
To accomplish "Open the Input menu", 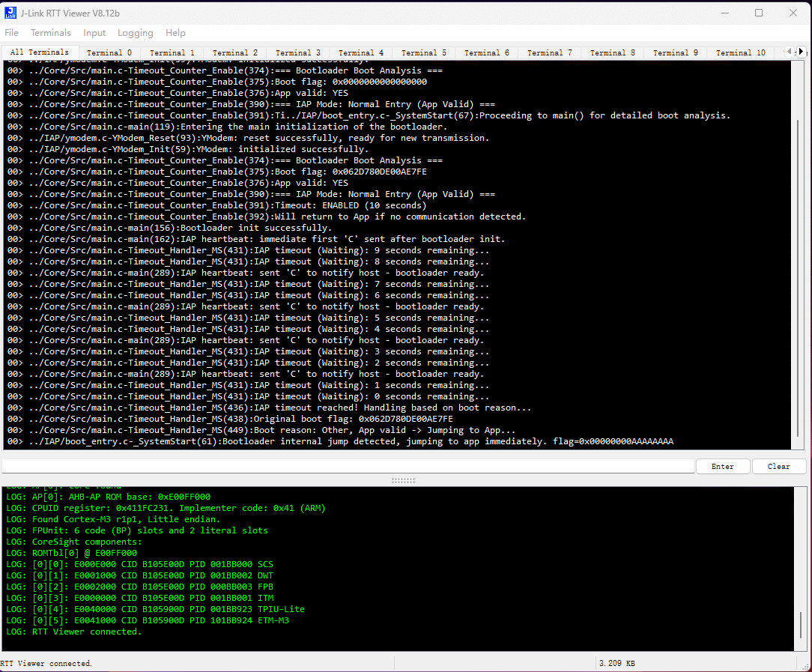I will click(94, 33).
